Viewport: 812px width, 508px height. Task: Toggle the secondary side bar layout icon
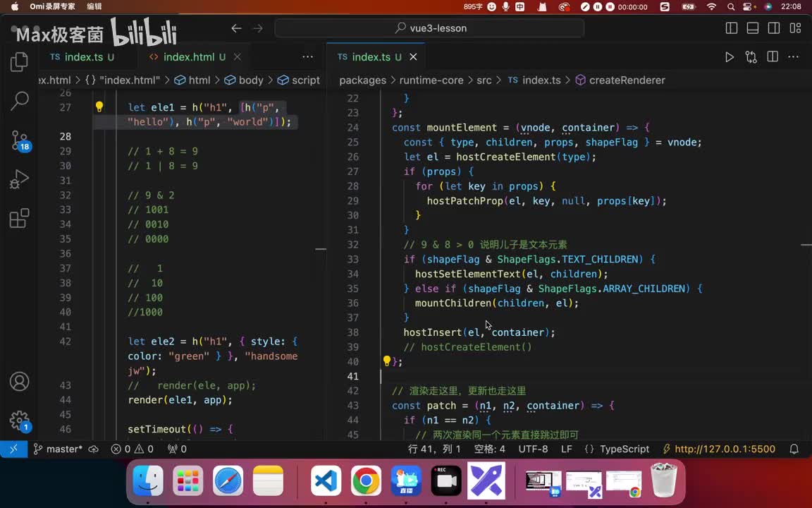coord(774,28)
